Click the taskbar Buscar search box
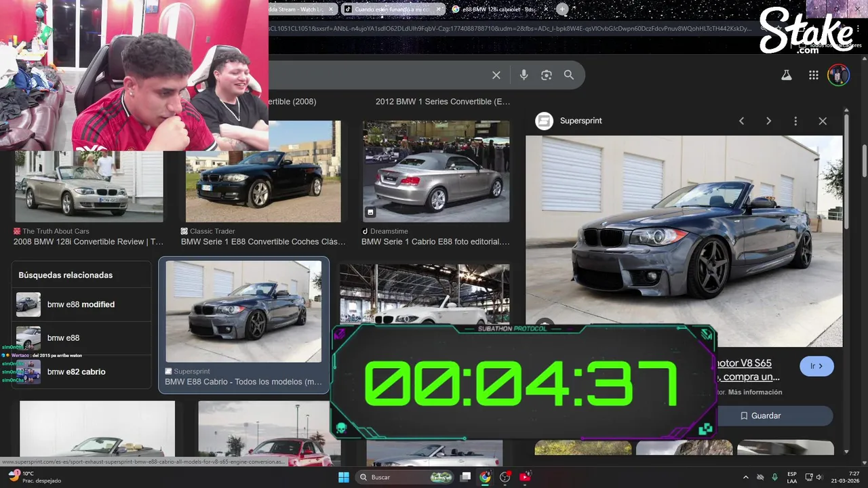The image size is (868, 488). point(404,477)
